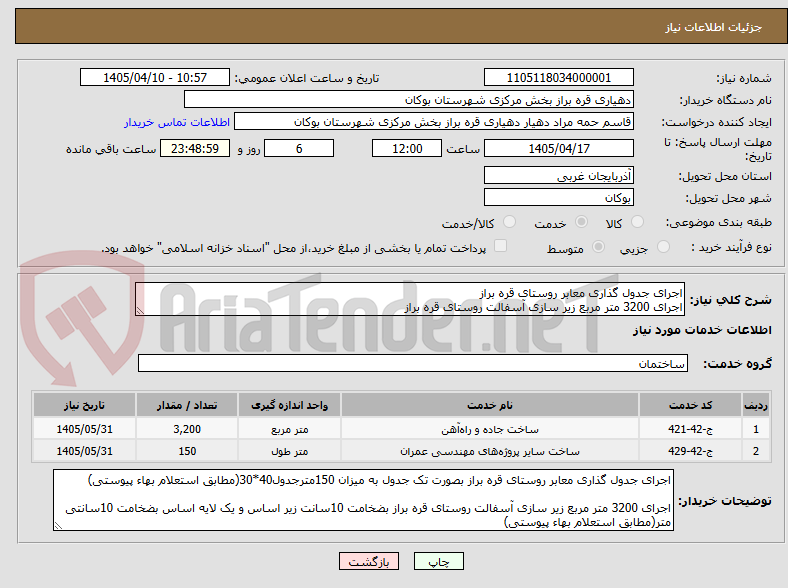This screenshot has width=788, height=588.
Task: Click the resize handle of buyer notes textarea
Action: [58, 526]
